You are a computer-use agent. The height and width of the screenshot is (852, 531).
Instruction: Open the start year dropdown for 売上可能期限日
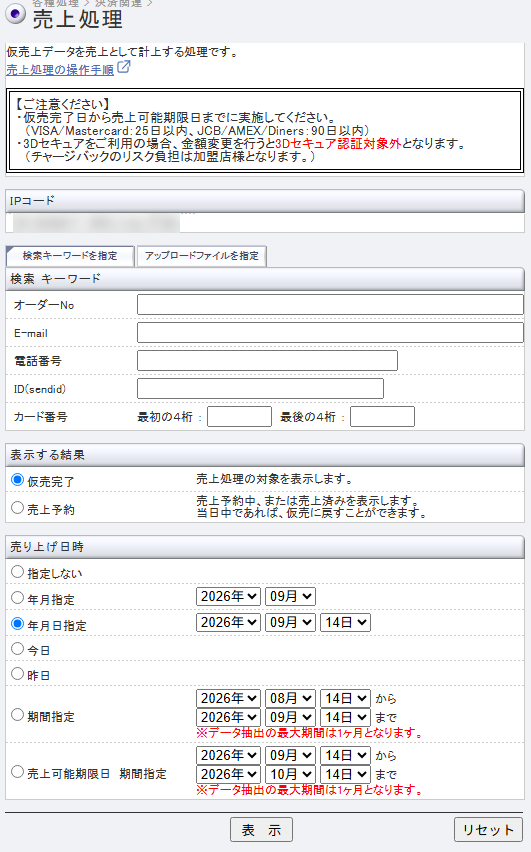[228, 755]
